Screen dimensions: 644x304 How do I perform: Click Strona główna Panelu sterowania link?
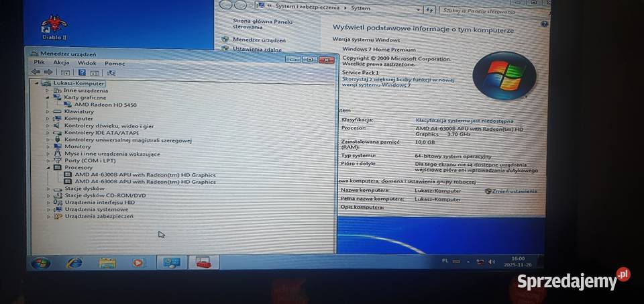(262, 24)
